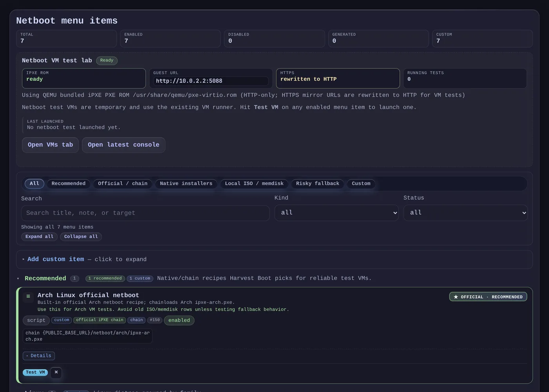Image resolution: width=549 pixels, height=392 pixels.
Task: Select the Native installers filter
Action: [186, 183]
